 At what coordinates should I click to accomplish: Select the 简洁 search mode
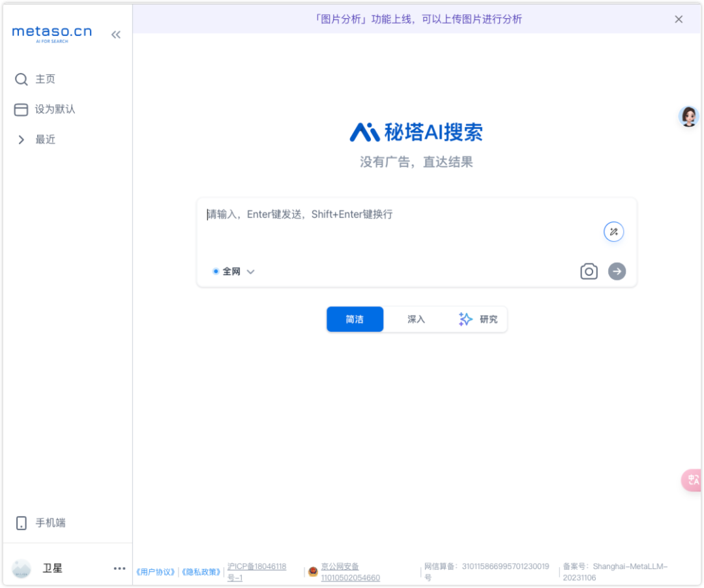(355, 319)
